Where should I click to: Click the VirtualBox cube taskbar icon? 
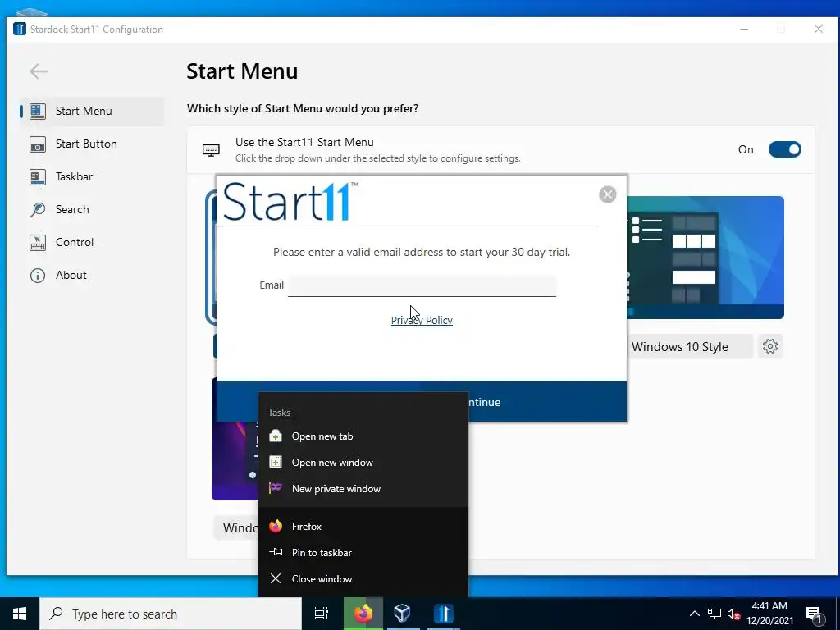click(x=402, y=614)
